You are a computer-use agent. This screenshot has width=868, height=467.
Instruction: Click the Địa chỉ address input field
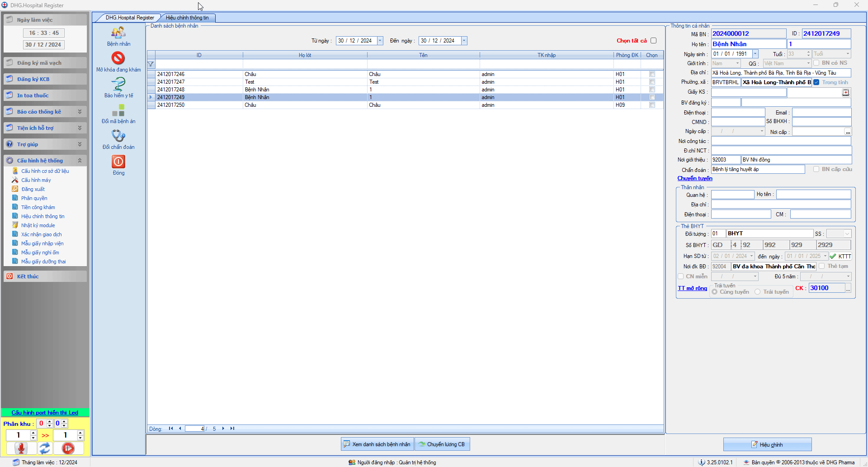pos(781,73)
